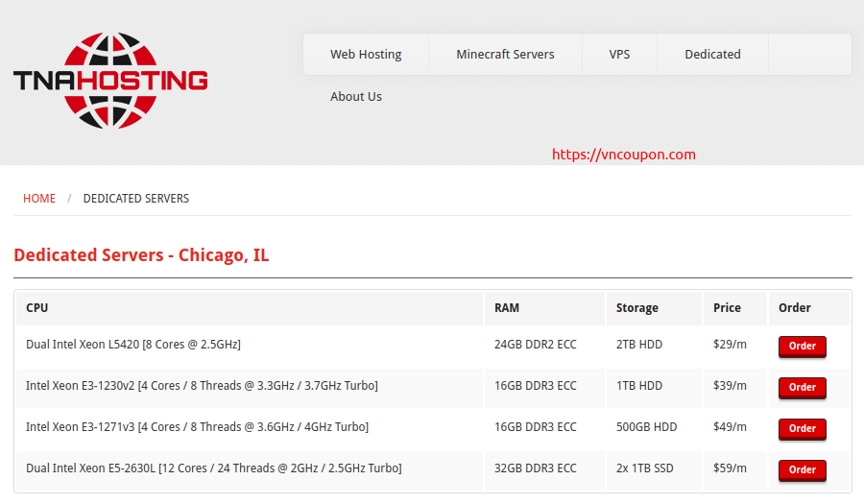The image size is (864, 504).
Task: Select the 2x 1TB SSD storage cell
Action: click(647, 468)
